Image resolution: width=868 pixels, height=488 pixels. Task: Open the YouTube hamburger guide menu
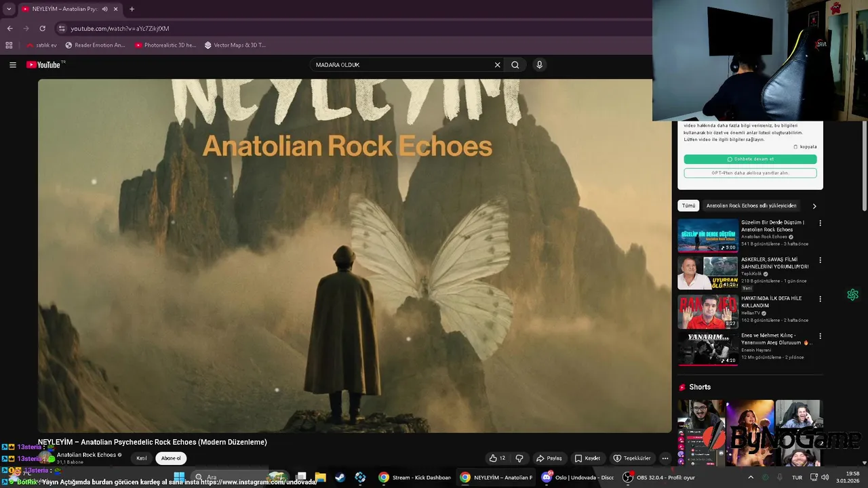coord(13,65)
